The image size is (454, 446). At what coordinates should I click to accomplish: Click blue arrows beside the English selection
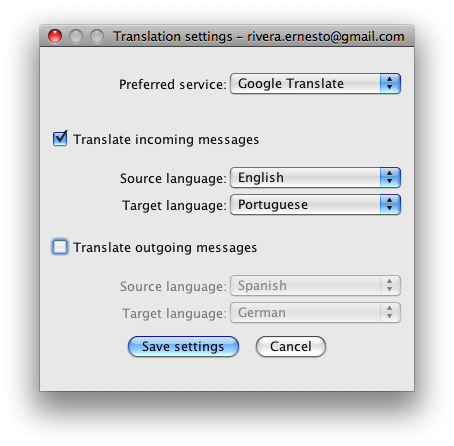(390, 178)
